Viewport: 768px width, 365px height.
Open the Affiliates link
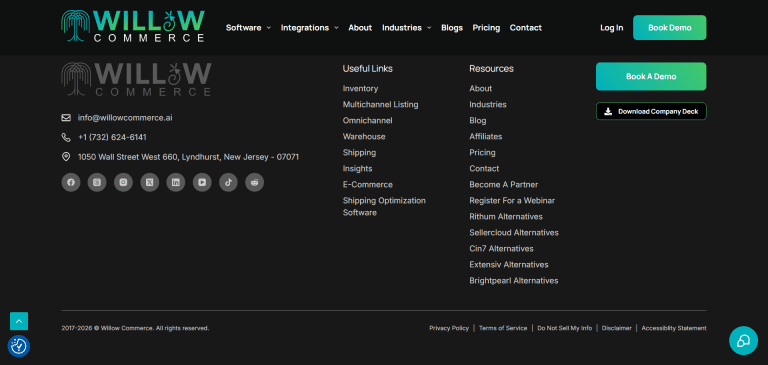click(x=485, y=137)
